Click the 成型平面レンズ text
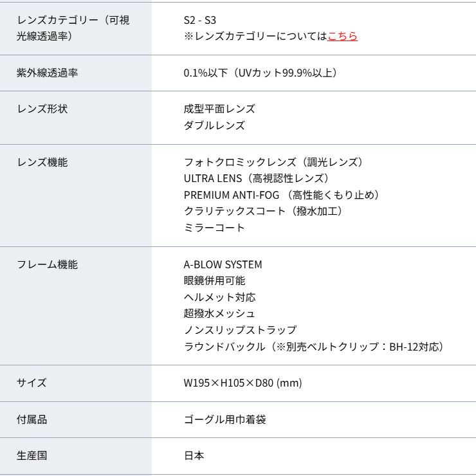This screenshot has width=476, height=476. 219,109
